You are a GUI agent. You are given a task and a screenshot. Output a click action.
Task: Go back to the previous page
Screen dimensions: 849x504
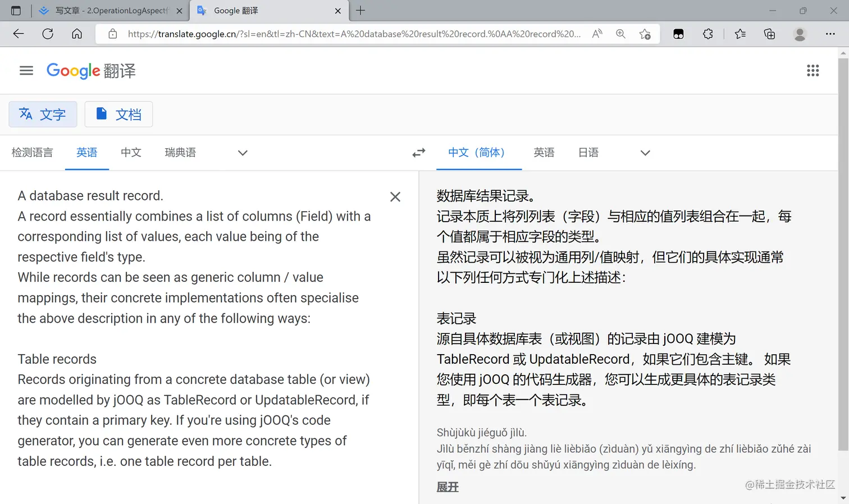point(19,34)
